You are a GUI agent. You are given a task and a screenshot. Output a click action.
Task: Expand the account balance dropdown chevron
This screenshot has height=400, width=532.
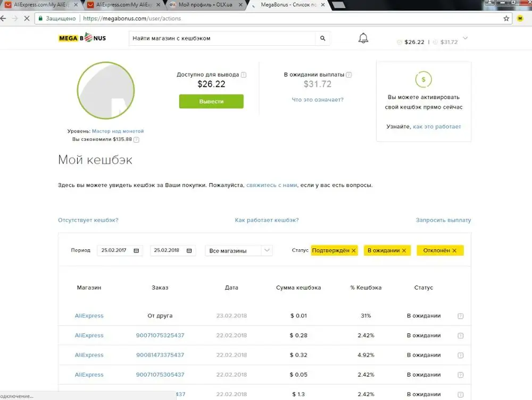(465, 38)
